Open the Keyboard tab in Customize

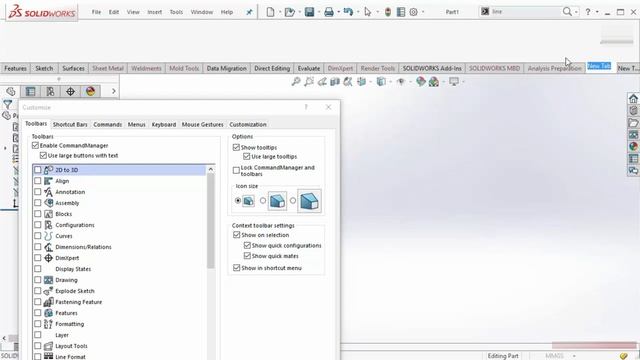(164, 124)
